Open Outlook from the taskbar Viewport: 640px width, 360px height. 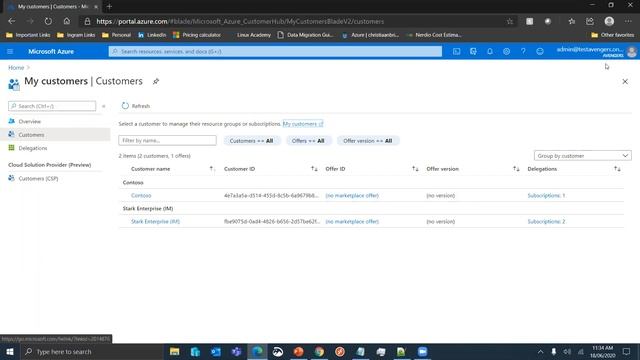216,351
